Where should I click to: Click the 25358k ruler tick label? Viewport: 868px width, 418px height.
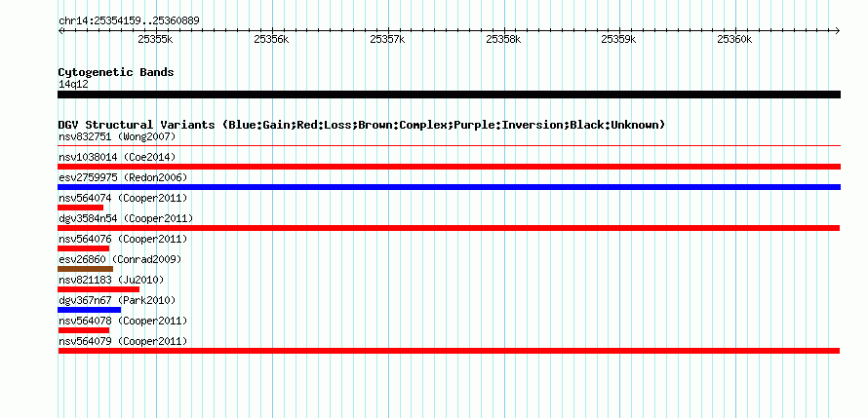(x=503, y=39)
